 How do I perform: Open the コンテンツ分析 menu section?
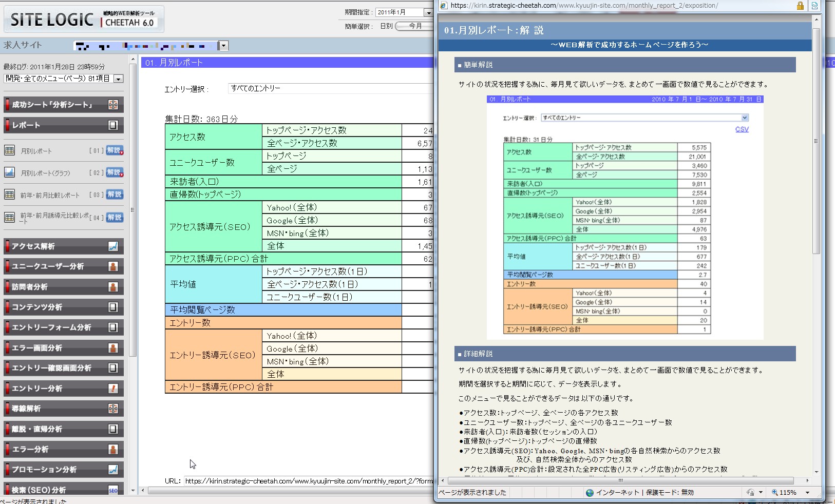[x=63, y=307]
